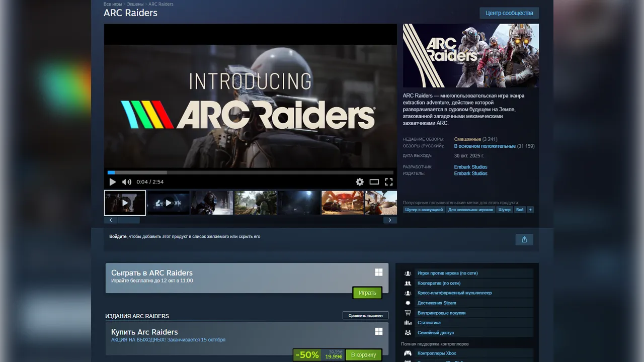Open Embark Studios developer link
This screenshot has width=644, height=362.
click(471, 167)
